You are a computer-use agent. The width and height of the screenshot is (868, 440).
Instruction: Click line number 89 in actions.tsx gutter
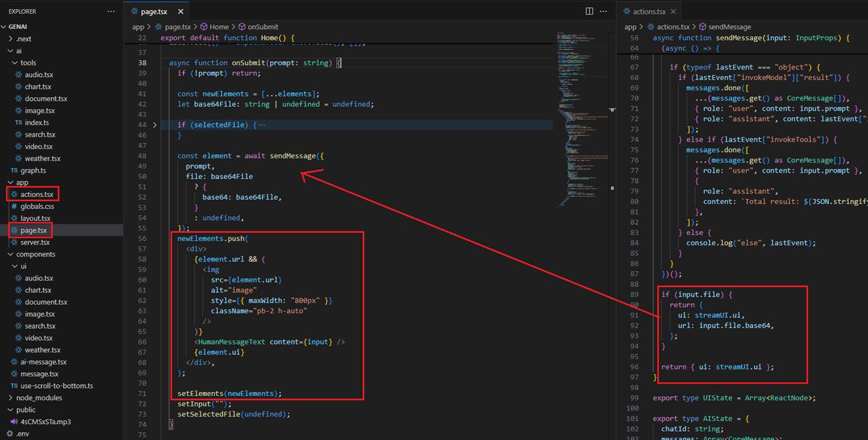(634, 295)
